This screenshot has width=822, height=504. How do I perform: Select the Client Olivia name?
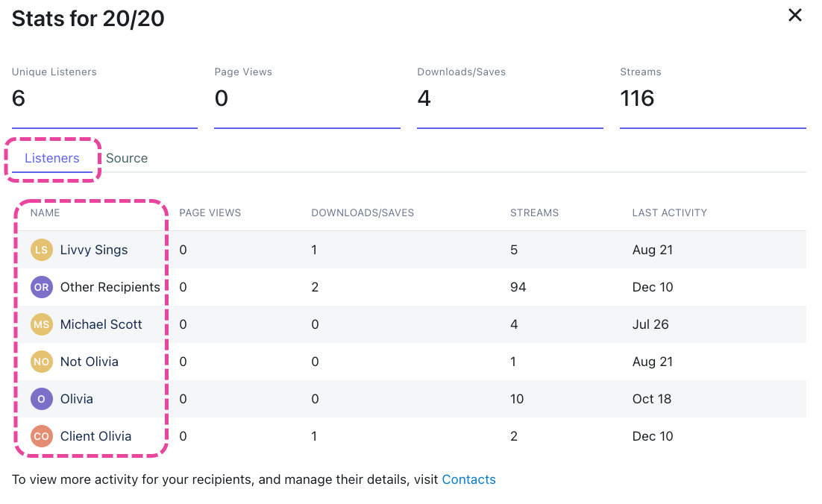(95, 436)
